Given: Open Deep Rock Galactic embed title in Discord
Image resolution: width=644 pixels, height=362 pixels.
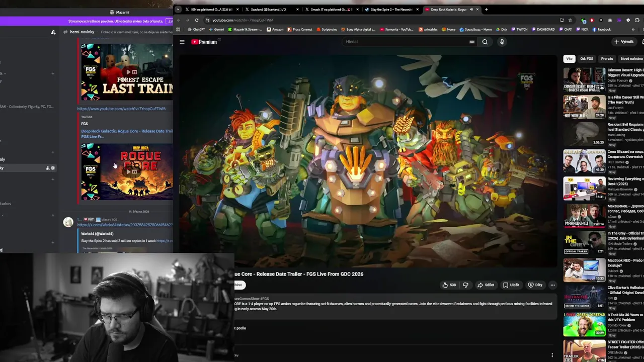Looking at the screenshot, I should [127, 134].
